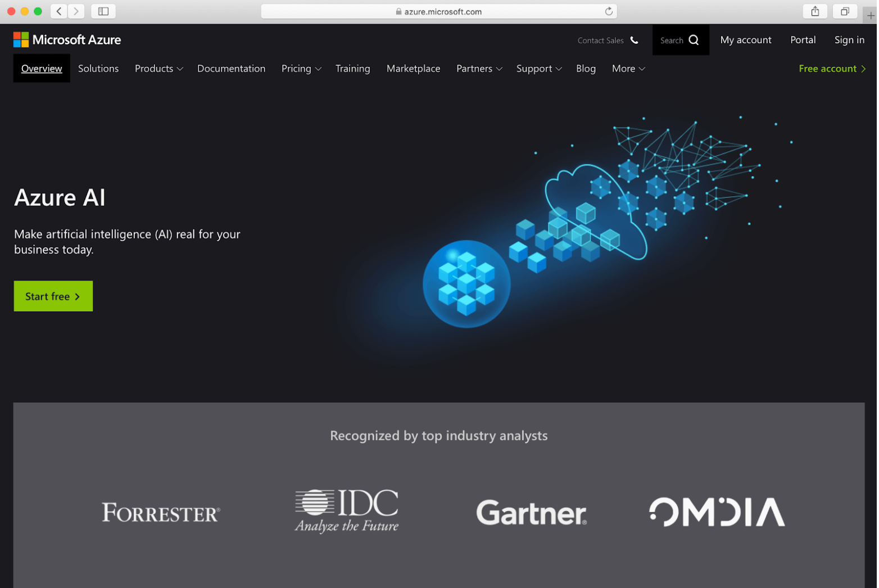This screenshot has height=588, width=879.
Task: Click the Safari forward arrow
Action: pyautogui.click(x=76, y=11)
